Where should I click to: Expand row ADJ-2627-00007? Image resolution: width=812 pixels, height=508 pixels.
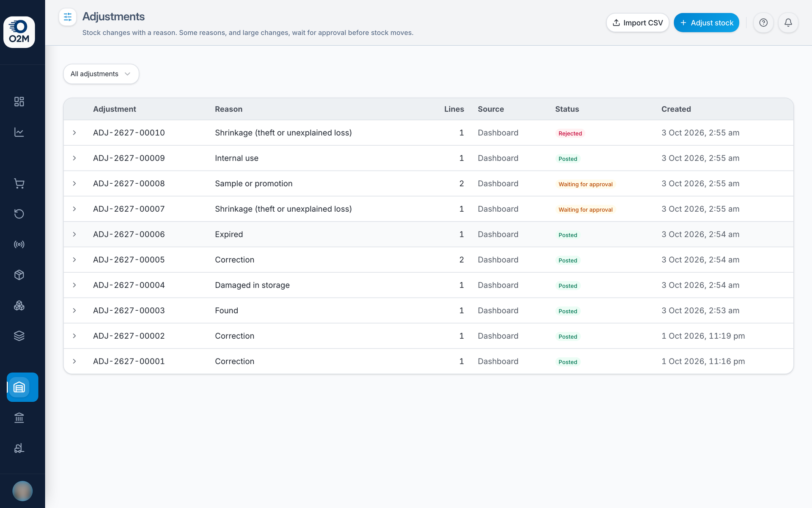pyautogui.click(x=74, y=209)
